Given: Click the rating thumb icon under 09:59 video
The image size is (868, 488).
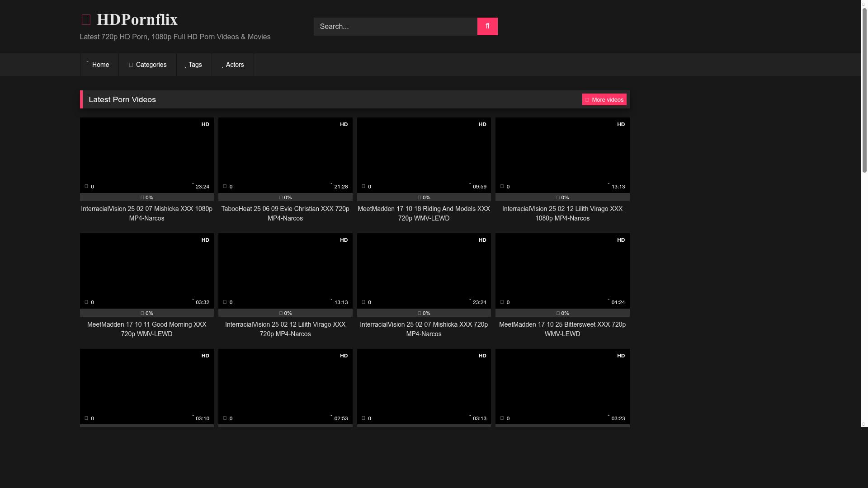Looking at the screenshot, I should 420,197.
